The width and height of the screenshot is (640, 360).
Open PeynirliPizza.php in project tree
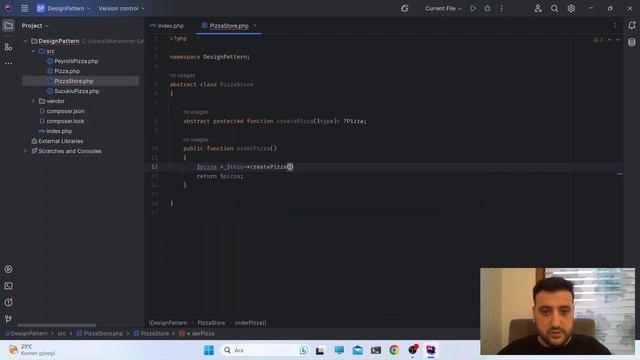click(x=76, y=61)
